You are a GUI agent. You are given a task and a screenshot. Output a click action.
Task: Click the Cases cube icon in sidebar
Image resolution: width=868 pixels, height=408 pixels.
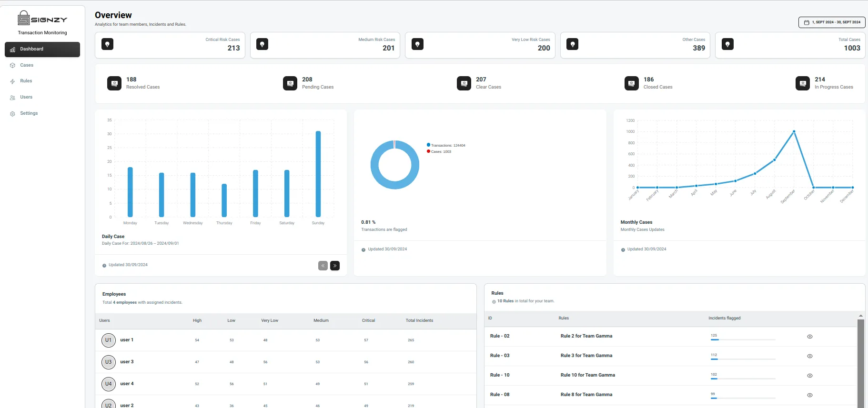tap(13, 66)
